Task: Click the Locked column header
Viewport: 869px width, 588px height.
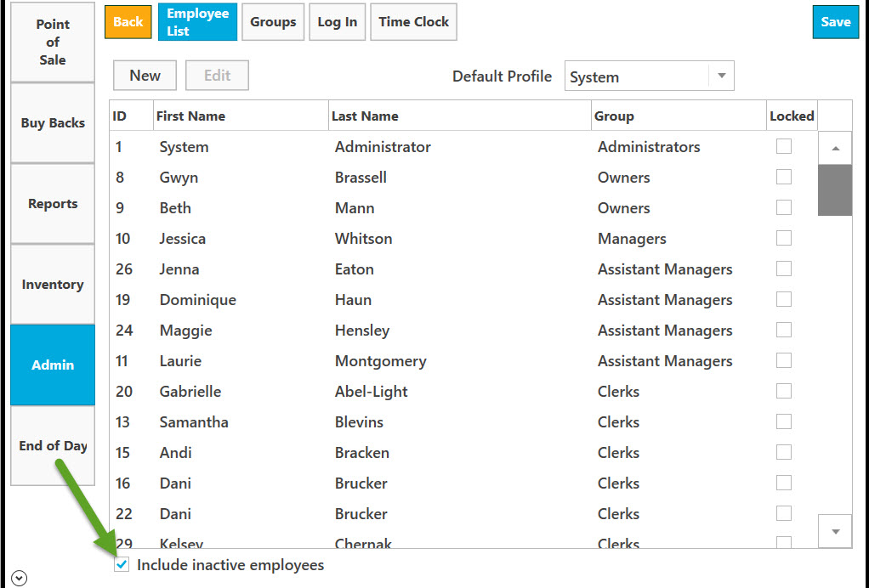Action: click(x=792, y=116)
